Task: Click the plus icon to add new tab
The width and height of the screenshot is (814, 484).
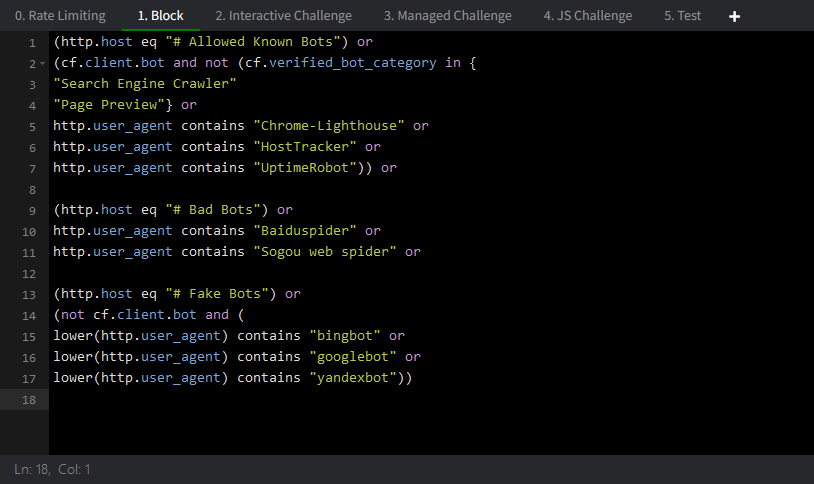Action: [x=735, y=16]
